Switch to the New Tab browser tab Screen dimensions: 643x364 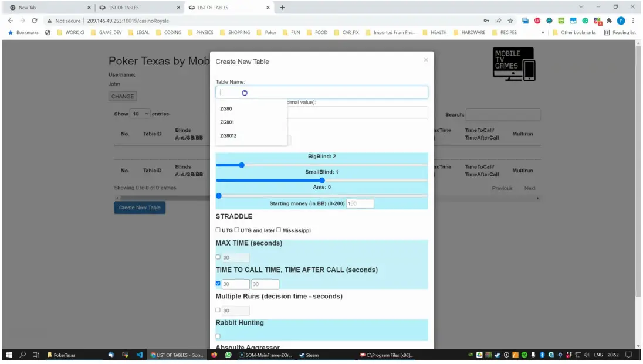click(x=47, y=8)
